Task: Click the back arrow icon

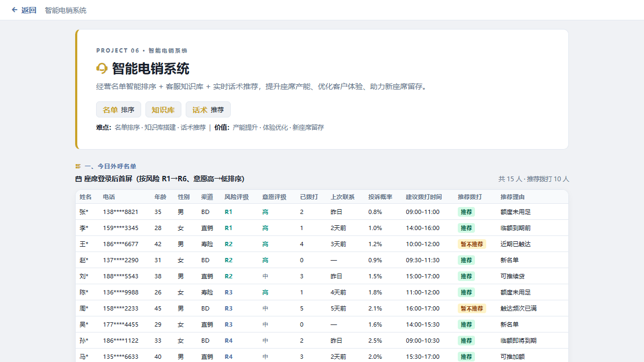Action: (14, 10)
